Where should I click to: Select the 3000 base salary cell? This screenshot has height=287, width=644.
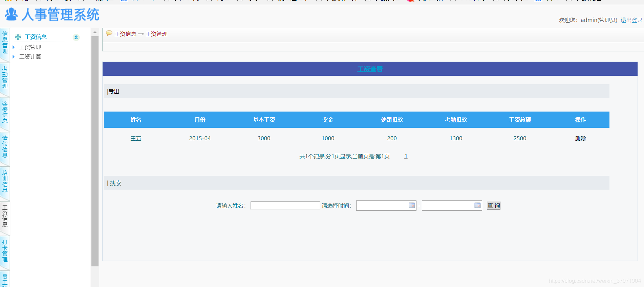coord(264,138)
